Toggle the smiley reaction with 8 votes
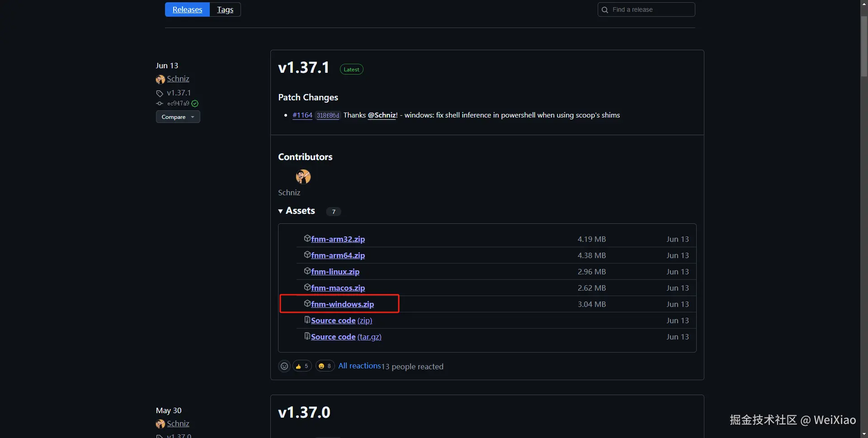The width and height of the screenshot is (868, 438). click(325, 366)
